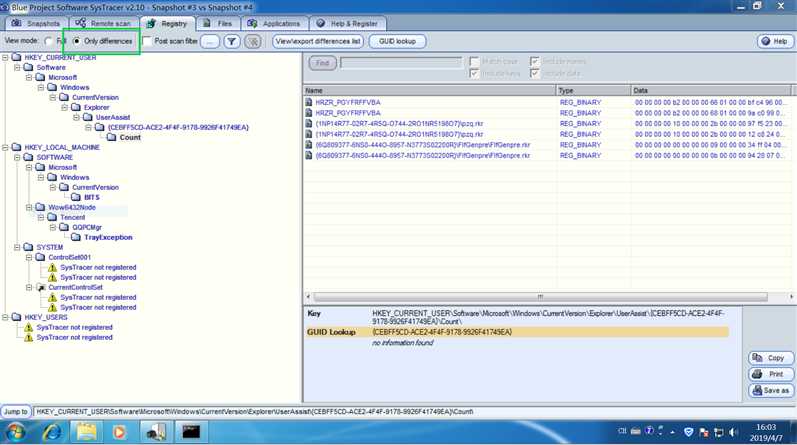Click the CurrentControlSet link folder icon
The height and width of the screenshot is (445, 797).
click(x=41, y=287)
